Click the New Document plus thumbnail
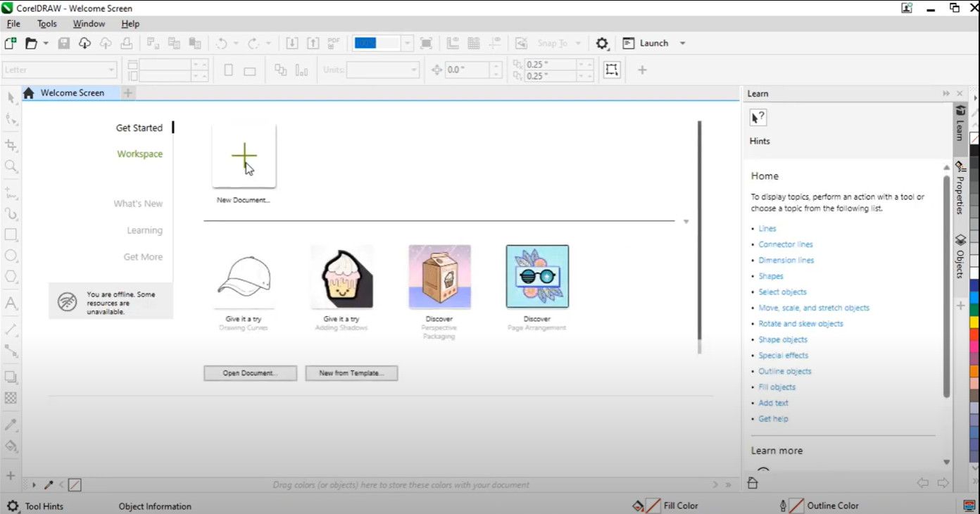 [244, 156]
